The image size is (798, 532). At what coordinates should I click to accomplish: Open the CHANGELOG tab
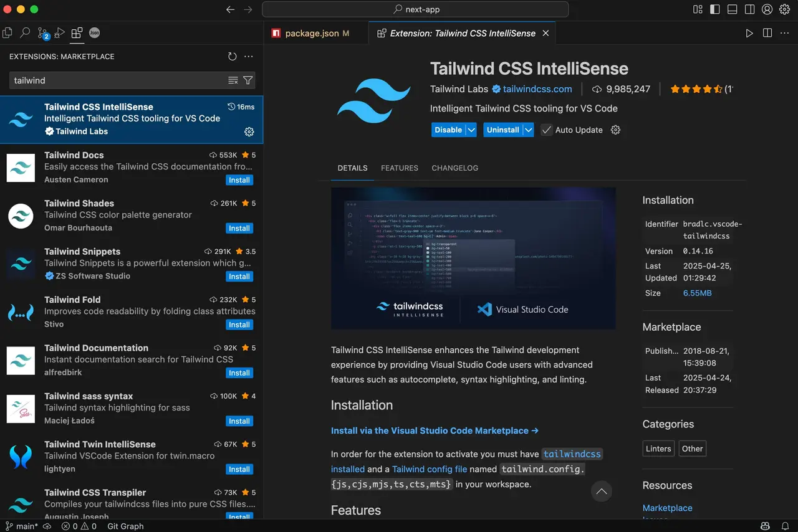[x=455, y=168]
